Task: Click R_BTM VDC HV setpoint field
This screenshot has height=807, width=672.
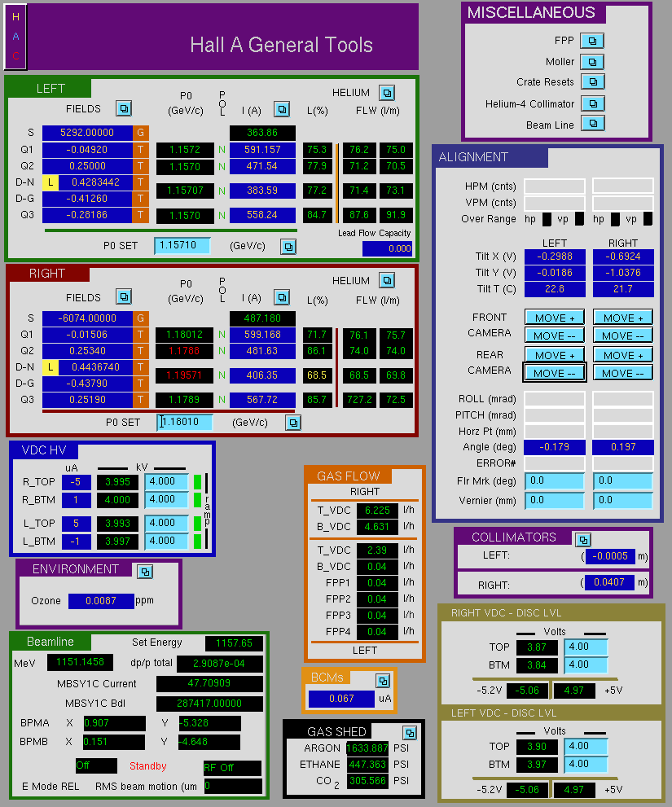Action: tap(166, 500)
